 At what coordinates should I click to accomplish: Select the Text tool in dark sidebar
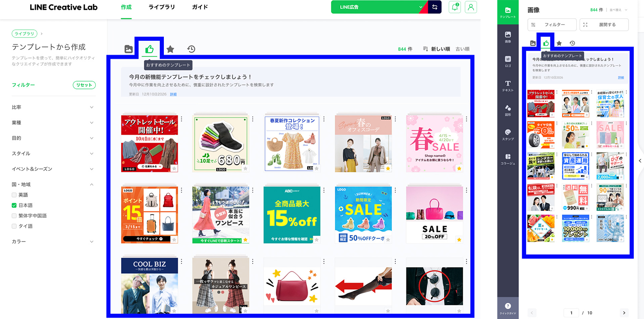point(508,85)
